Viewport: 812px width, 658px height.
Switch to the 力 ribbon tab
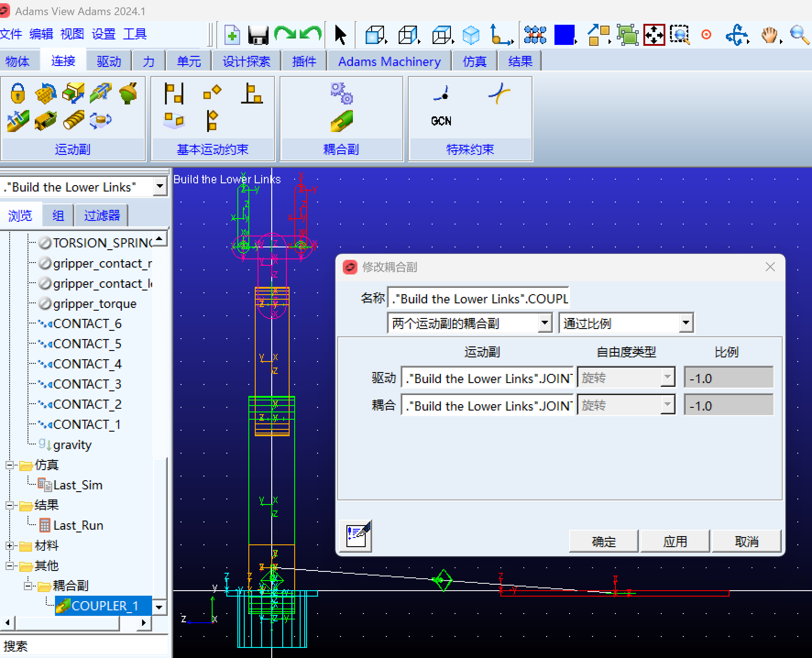(x=149, y=61)
